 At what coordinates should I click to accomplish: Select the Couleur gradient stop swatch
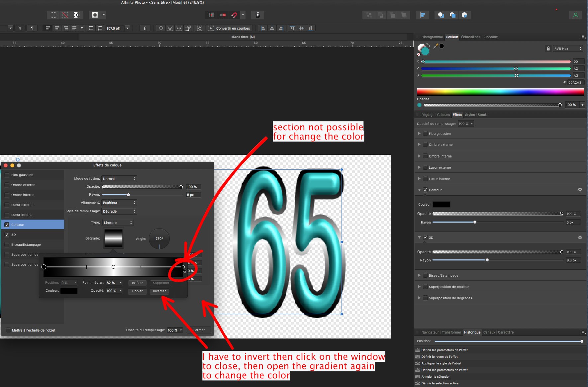point(69,291)
